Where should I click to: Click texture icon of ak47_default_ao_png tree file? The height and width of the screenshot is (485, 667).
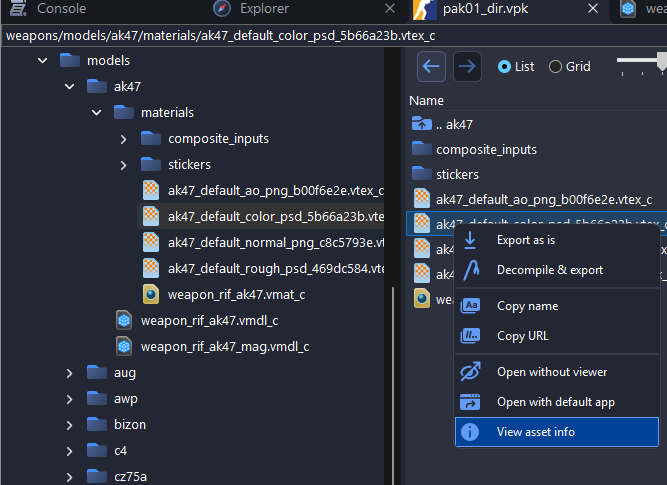tap(151, 190)
